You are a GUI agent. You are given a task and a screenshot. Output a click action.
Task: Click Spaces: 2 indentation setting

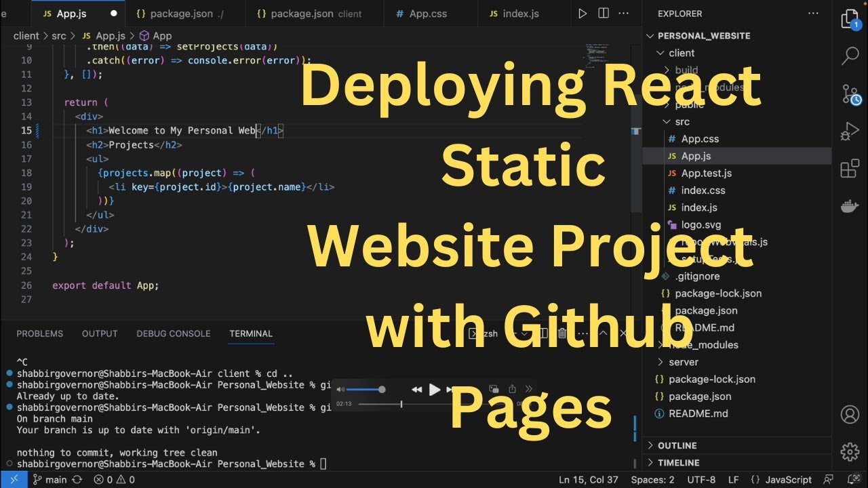click(652, 479)
